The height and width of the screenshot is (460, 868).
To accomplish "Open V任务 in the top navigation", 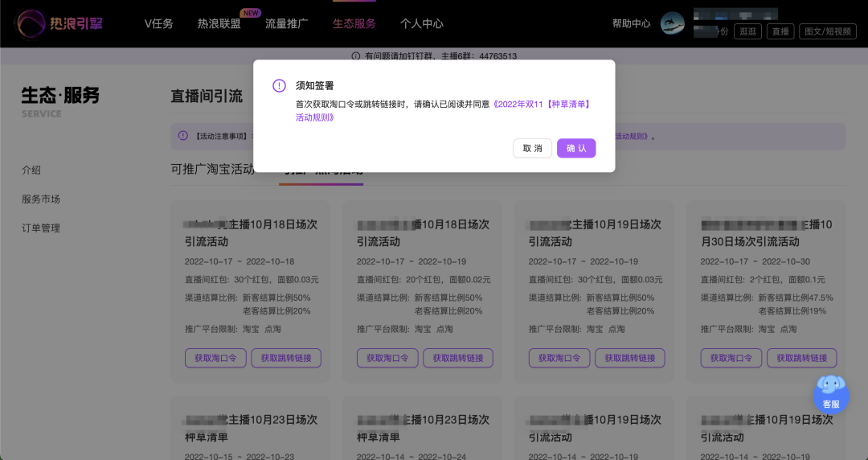I will (x=159, y=24).
